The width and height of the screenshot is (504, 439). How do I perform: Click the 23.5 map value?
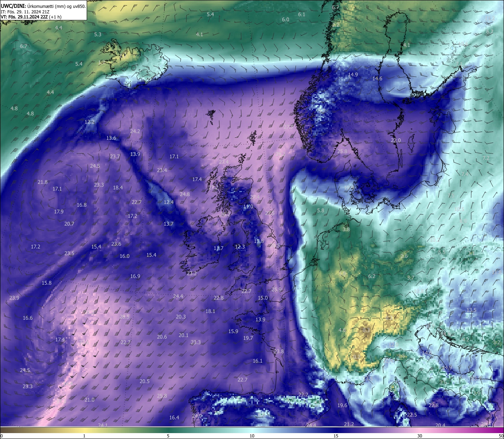click(69, 254)
